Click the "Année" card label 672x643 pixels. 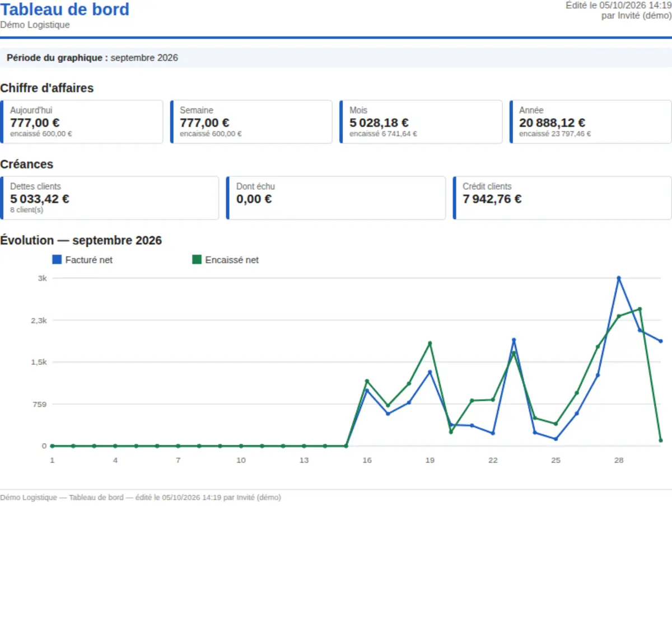(531, 110)
